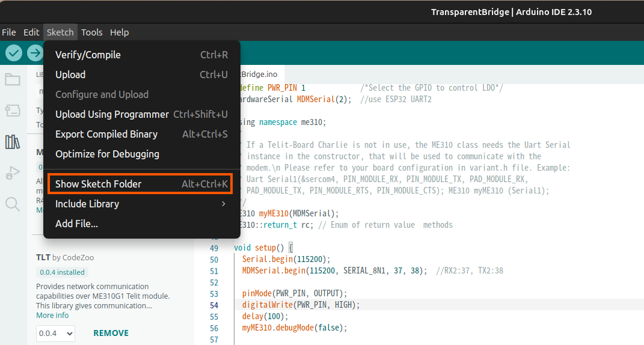Close the Sketch menu from the menu bar
Image resolution: width=644 pixels, height=345 pixels.
[60, 32]
